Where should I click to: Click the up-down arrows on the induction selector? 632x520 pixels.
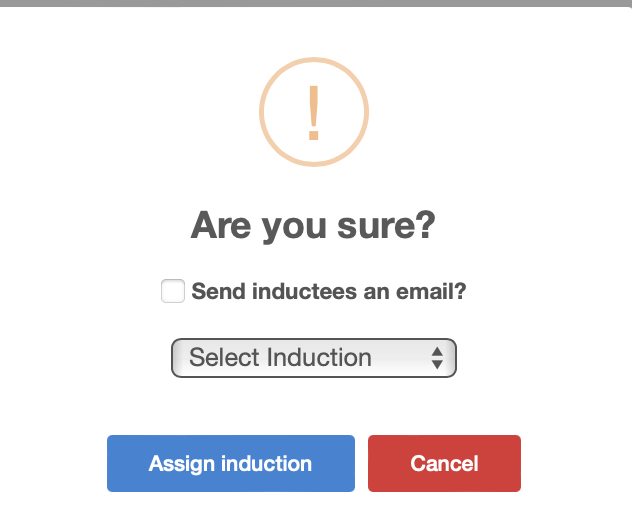point(437,358)
